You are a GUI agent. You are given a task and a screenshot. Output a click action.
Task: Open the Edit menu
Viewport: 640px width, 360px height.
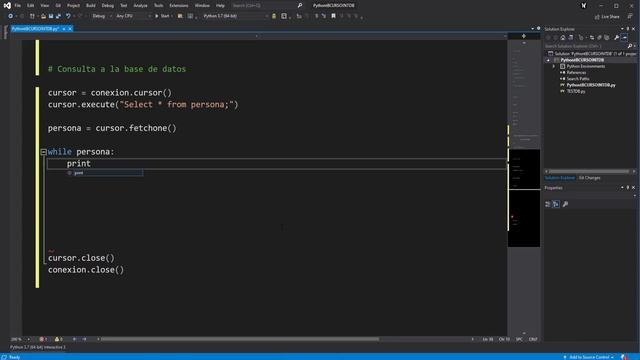[31, 6]
